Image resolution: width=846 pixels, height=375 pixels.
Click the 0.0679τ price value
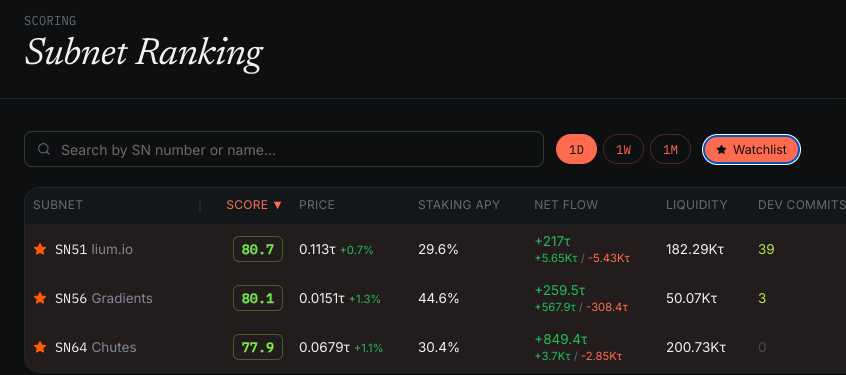point(324,347)
